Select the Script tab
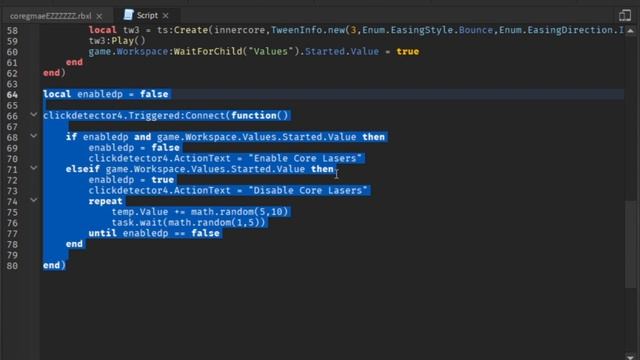This screenshot has width=640, height=360. [x=147, y=16]
